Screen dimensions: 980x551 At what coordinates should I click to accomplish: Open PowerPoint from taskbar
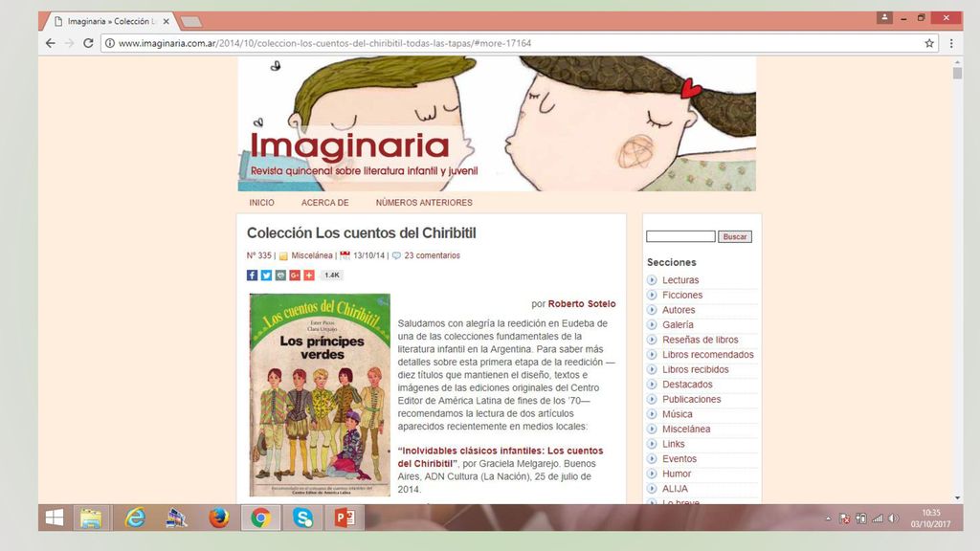345,518
